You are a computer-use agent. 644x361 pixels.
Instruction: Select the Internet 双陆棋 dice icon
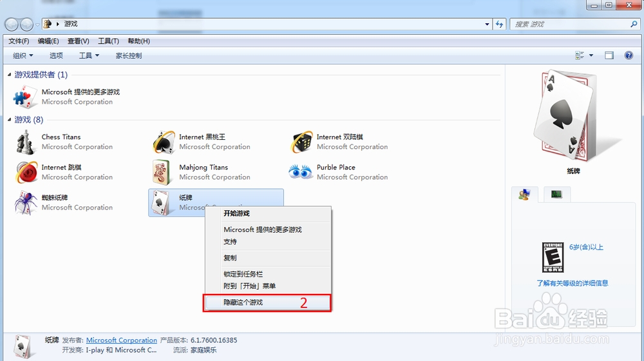point(301,142)
